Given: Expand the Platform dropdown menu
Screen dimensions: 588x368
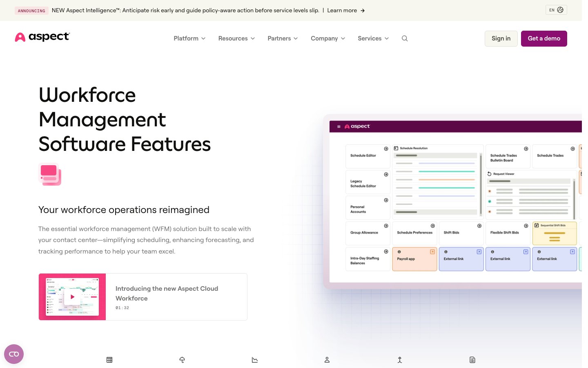Looking at the screenshot, I should point(189,38).
